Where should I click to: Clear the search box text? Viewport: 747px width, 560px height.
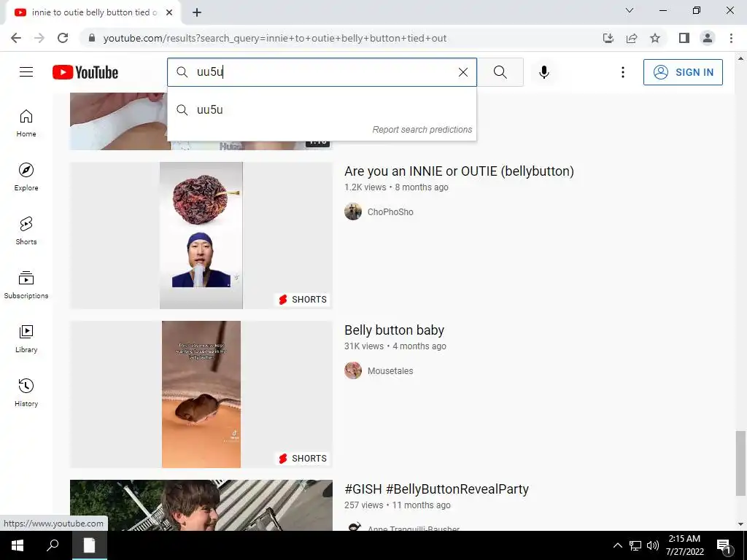[463, 72]
